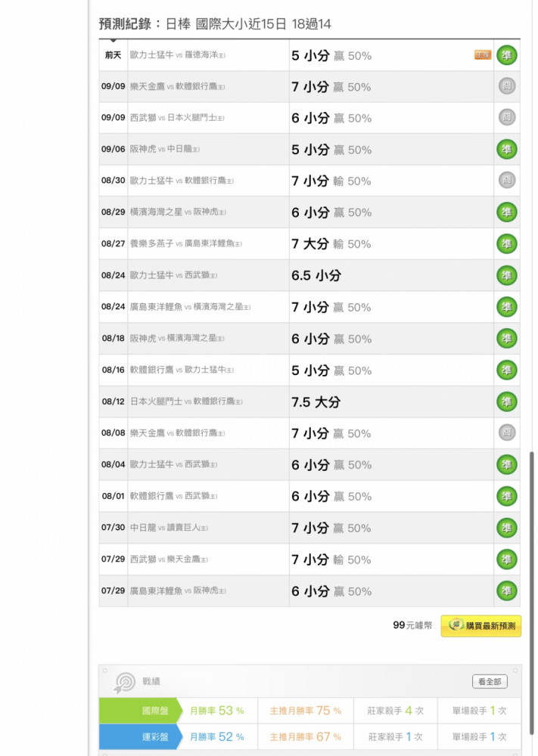Image resolution: width=538 pixels, height=756 pixels.
Task: Click gray badge on 08/30 歐力士猛牛 row
Action: tap(506, 181)
